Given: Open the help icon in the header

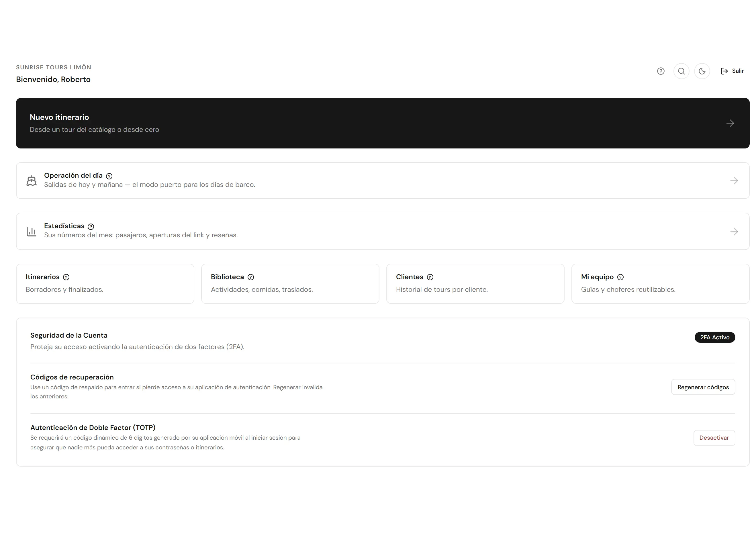Looking at the screenshot, I should (661, 71).
